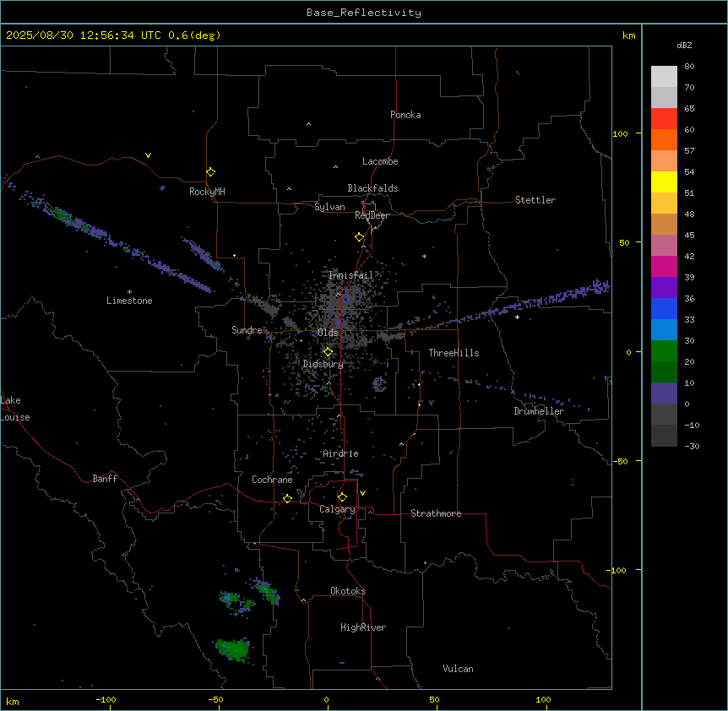Pick the bright orange 57-60 dBZ legend swatch
Image resolution: width=728 pixels, height=711 pixels.
click(x=664, y=140)
